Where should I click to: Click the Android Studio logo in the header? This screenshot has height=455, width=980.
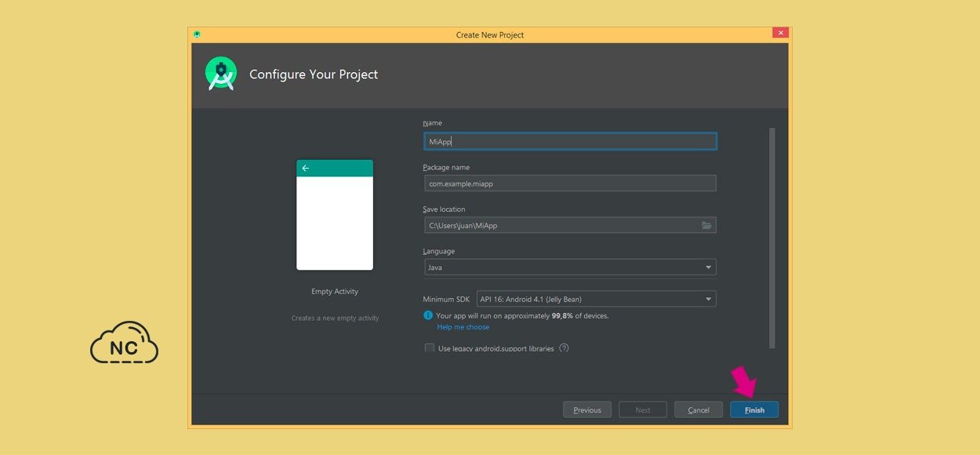pos(221,74)
